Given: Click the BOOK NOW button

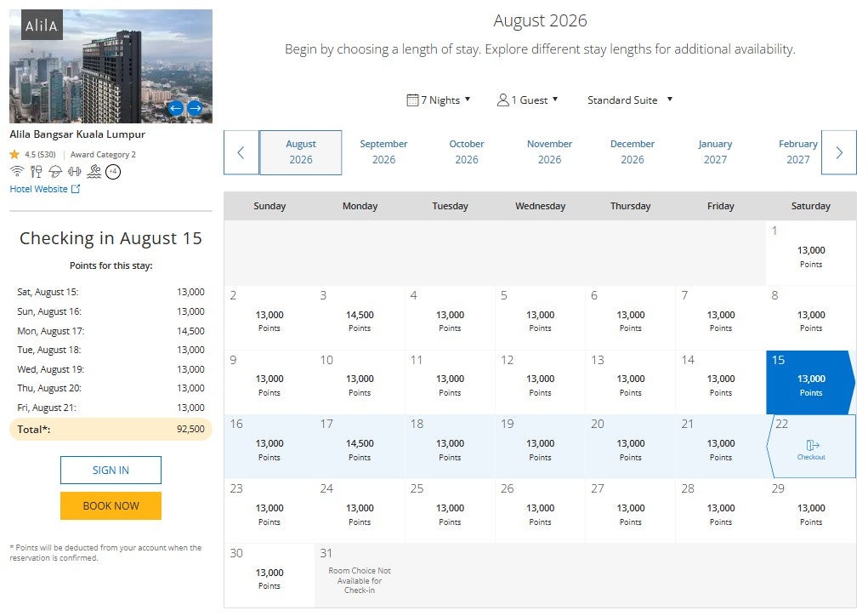Looking at the screenshot, I should click(x=110, y=505).
